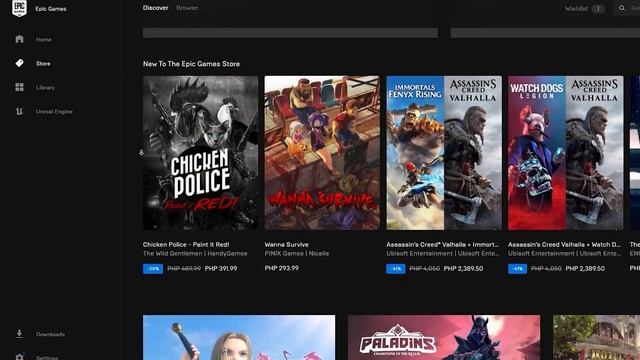Image resolution: width=640 pixels, height=360 pixels.
Task: Open the Unreal Engine icon
Action: (19, 111)
